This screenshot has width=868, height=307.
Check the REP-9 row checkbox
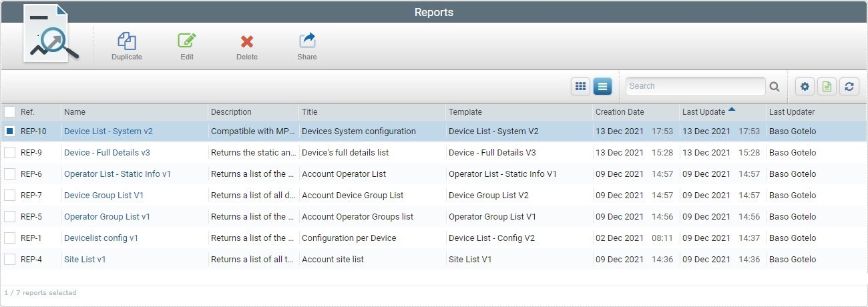(9, 153)
